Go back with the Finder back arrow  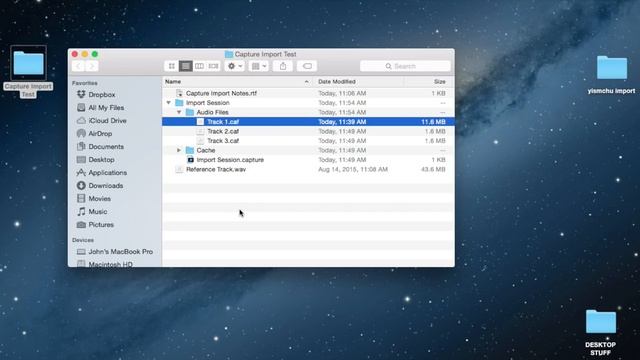tap(78, 66)
